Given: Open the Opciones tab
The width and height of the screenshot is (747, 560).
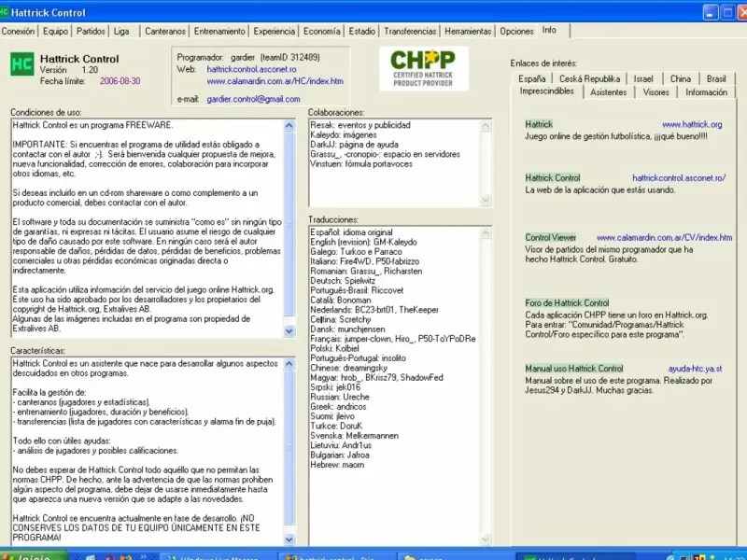Looking at the screenshot, I should point(516,32).
